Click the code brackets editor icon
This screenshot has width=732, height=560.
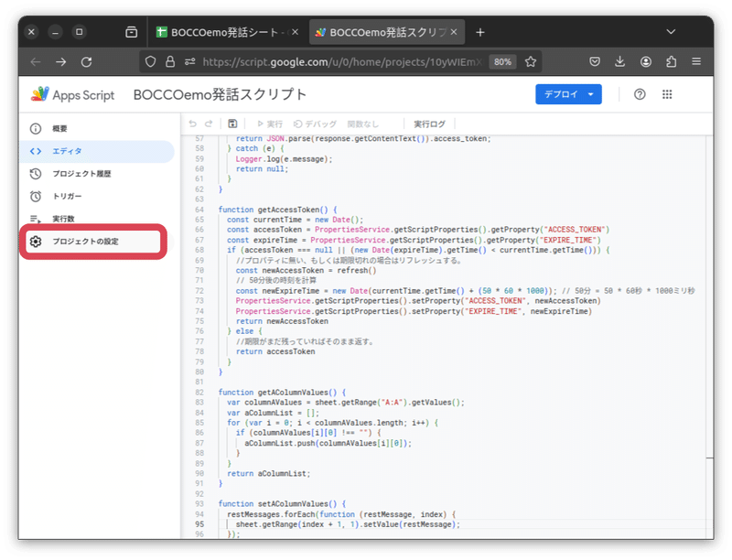coord(36,151)
